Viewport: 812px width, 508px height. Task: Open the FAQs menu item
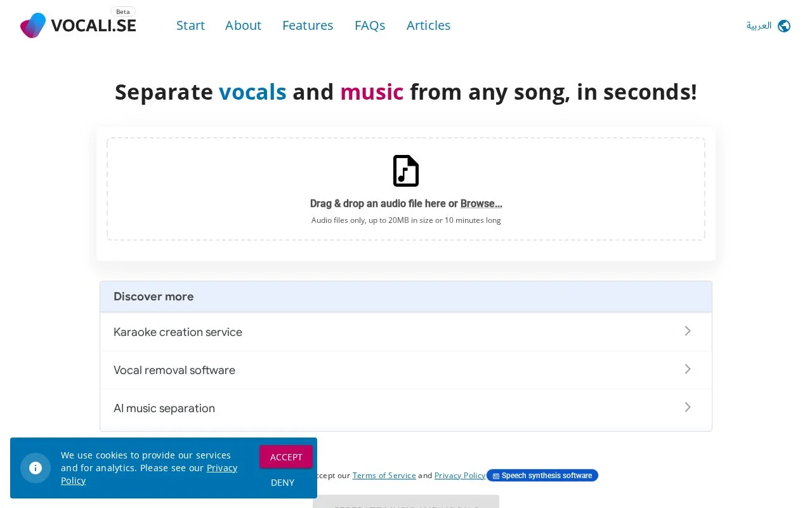[x=370, y=25]
